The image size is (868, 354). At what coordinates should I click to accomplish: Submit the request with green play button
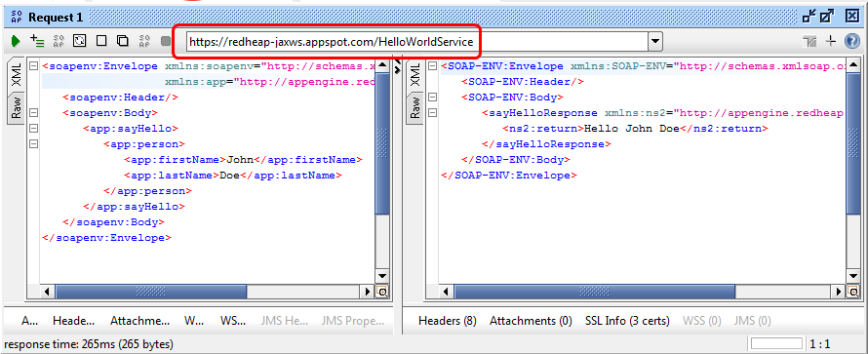16,41
